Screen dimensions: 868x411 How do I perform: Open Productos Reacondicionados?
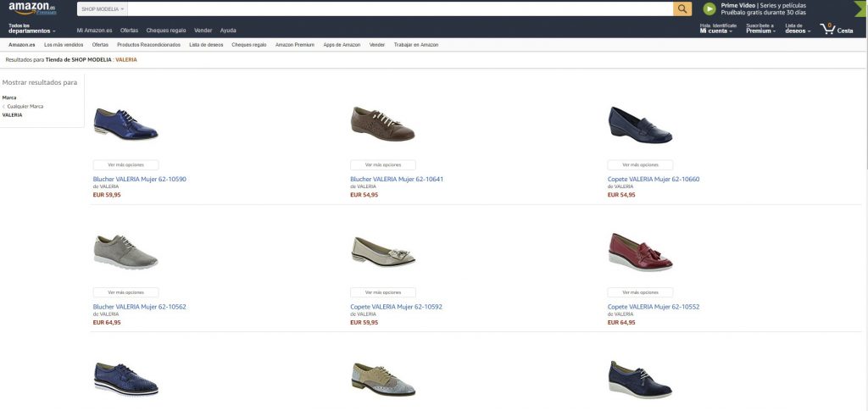point(149,45)
